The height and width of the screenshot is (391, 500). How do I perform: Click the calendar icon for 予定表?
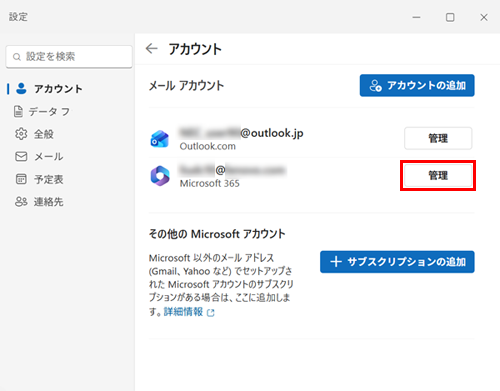pos(21,179)
